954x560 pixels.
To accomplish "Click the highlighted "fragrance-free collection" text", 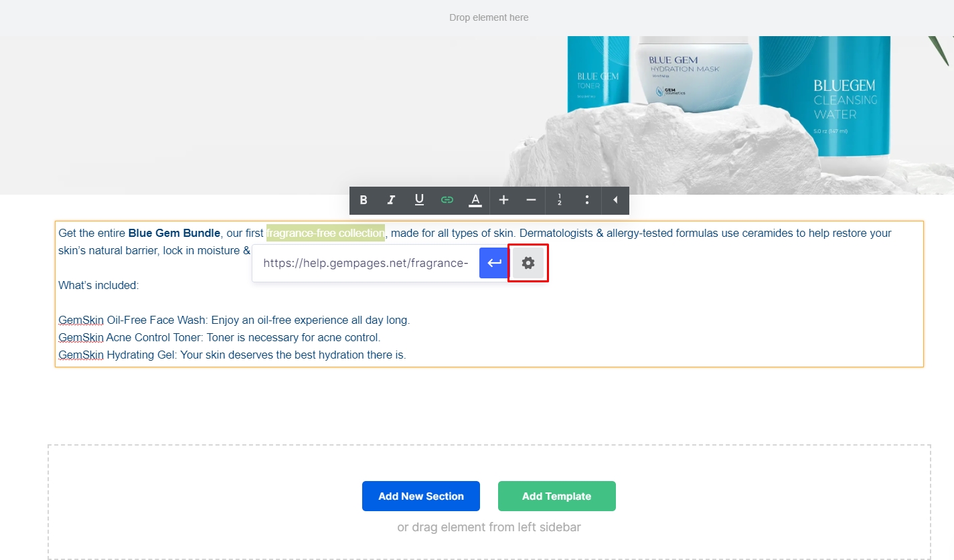I will pyautogui.click(x=325, y=233).
